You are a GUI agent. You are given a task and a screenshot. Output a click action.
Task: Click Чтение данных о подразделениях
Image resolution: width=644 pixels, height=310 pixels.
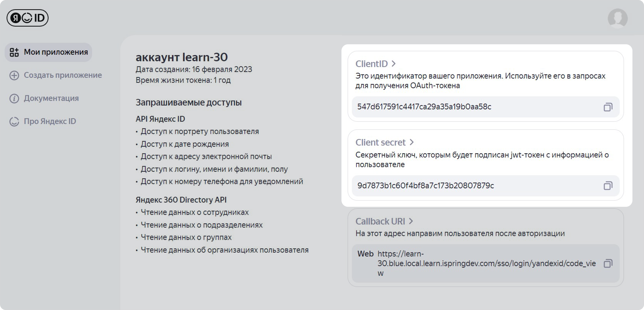point(202,225)
